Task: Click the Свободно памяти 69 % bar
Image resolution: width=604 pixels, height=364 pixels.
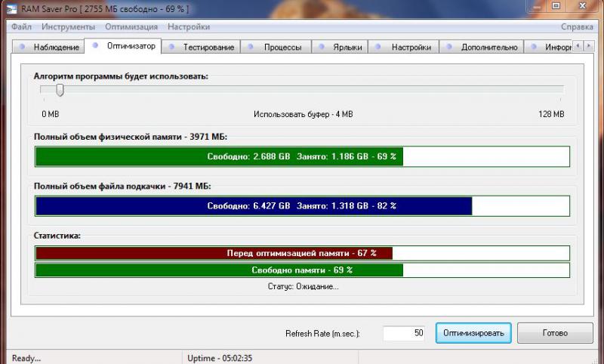Action: 303,270
